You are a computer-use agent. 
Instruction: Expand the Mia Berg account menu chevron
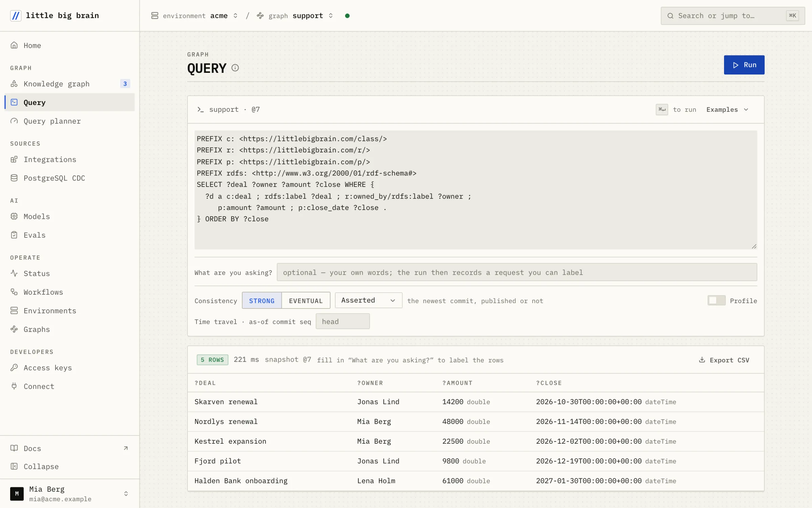[126, 493]
